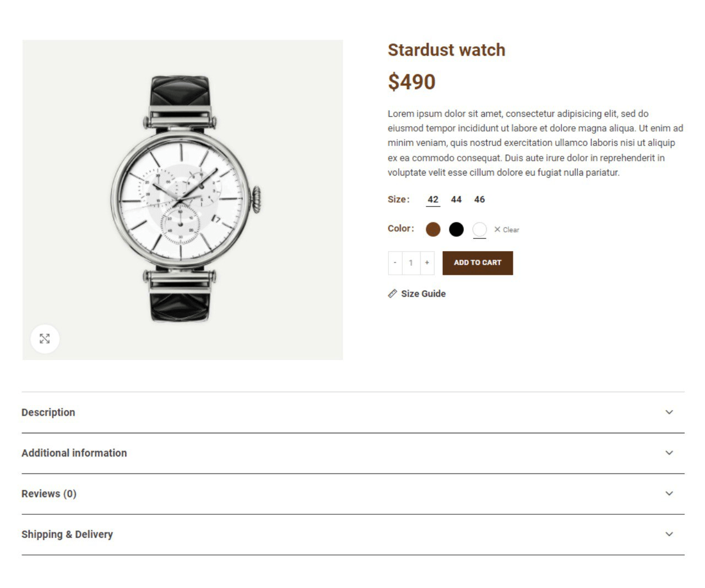Select size 42

pyautogui.click(x=433, y=199)
